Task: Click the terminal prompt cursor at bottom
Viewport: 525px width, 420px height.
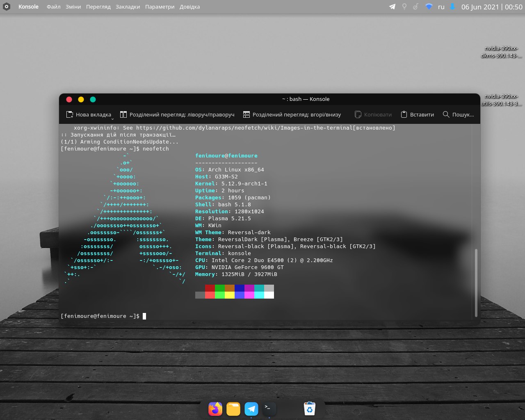Action: (144, 316)
